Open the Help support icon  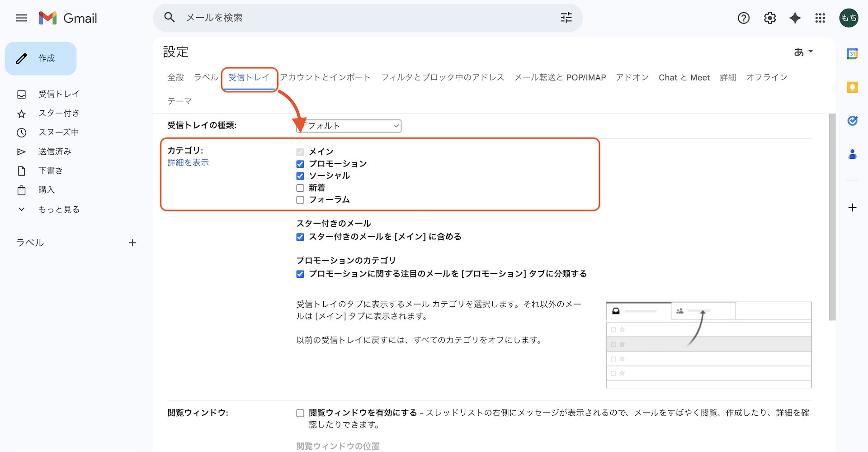point(743,18)
